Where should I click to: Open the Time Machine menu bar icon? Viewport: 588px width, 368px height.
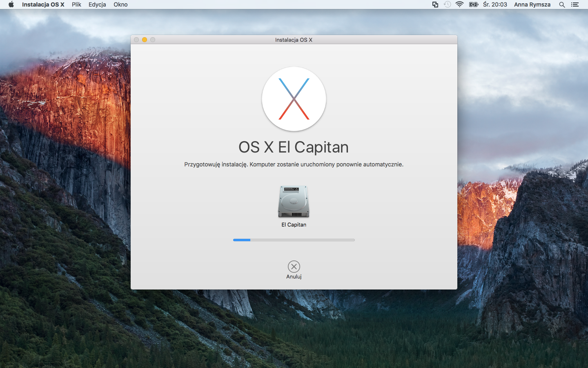click(448, 4)
